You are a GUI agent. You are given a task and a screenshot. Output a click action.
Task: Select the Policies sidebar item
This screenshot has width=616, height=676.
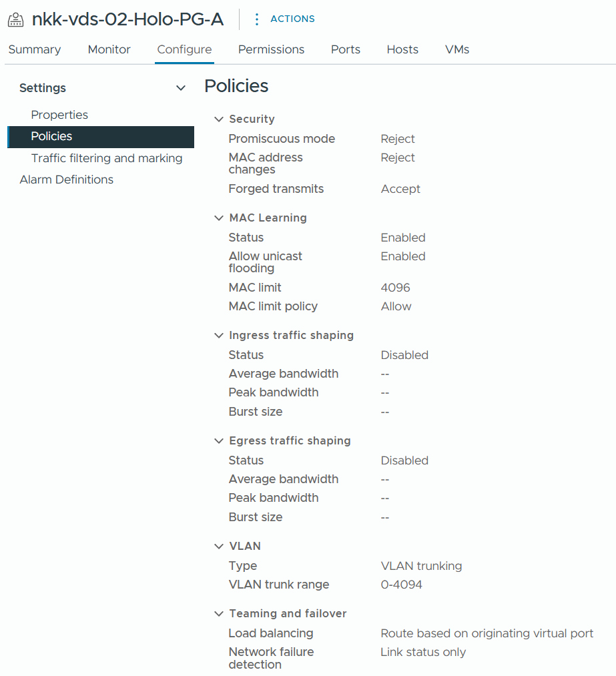[x=51, y=136]
